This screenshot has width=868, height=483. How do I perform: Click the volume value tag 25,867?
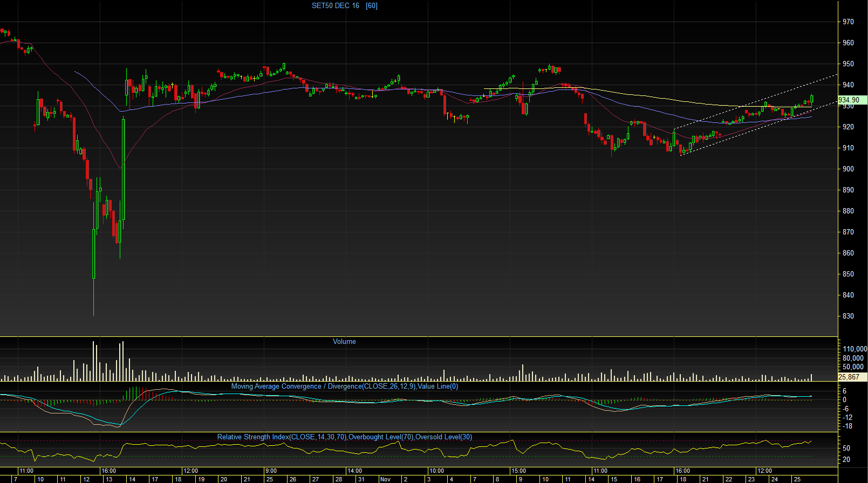[x=850, y=377]
